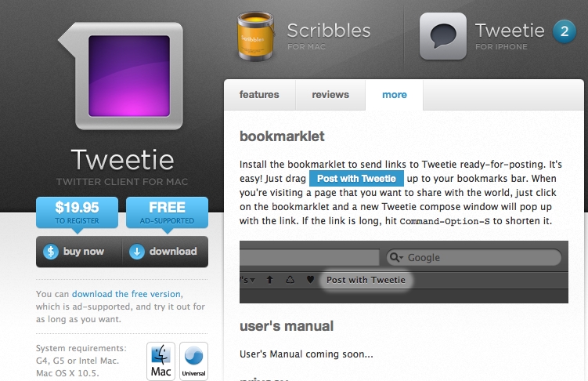588x381 pixels.
Task: Click the purple Tweetie app logo
Action: [121, 76]
